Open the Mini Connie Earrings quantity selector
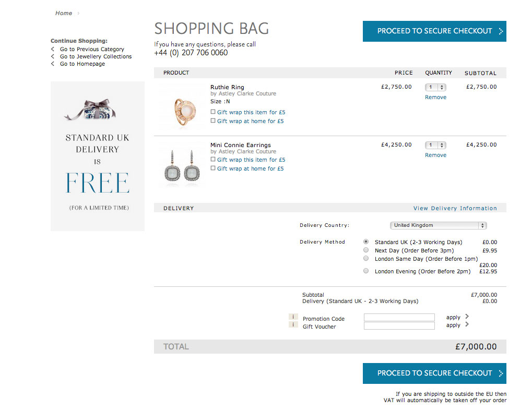The width and height of the screenshot is (532, 411). click(435, 146)
